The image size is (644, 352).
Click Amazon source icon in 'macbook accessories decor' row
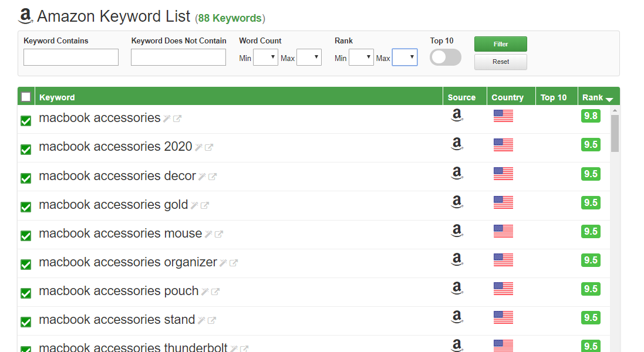[x=457, y=173]
